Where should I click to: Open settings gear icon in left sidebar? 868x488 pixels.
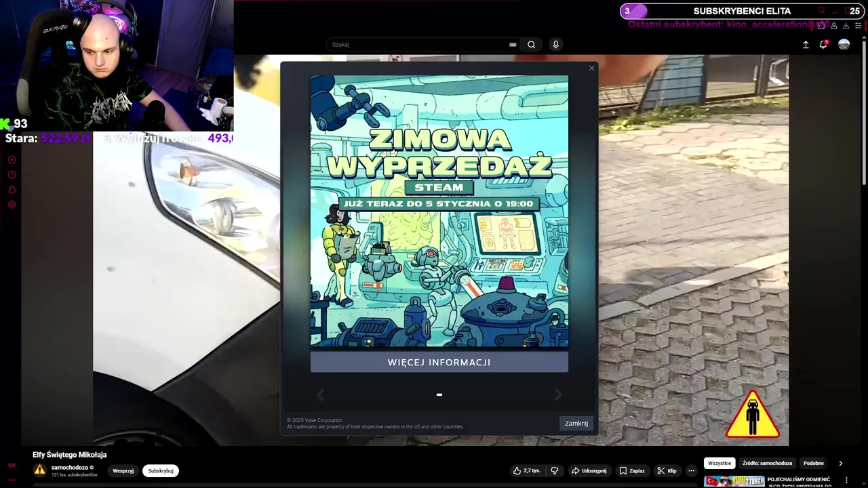[x=12, y=205]
